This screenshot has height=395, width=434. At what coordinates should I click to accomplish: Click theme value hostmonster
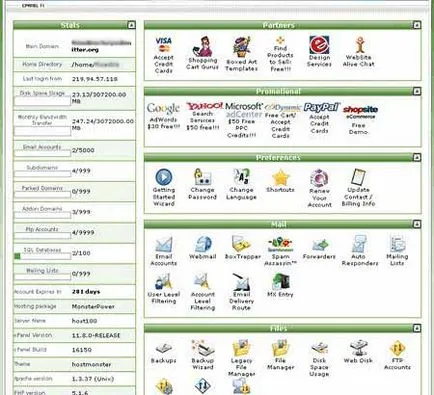(x=91, y=364)
